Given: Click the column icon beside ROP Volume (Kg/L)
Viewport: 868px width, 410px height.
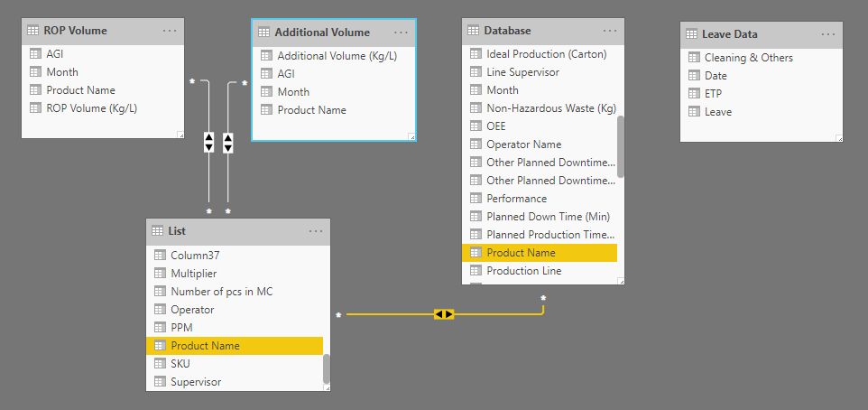Looking at the screenshot, I should click(x=35, y=108).
